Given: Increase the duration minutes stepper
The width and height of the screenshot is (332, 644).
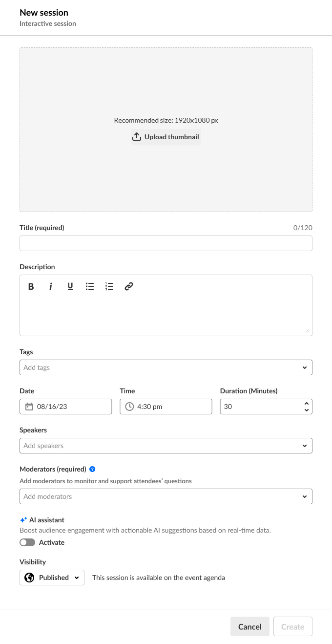Looking at the screenshot, I should 307,404.
